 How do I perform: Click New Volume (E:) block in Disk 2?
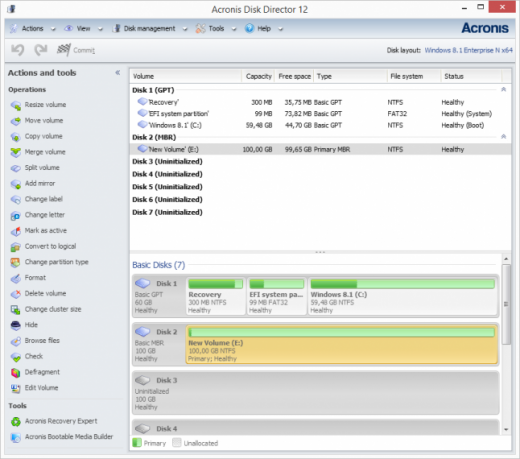pyautogui.click(x=342, y=345)
